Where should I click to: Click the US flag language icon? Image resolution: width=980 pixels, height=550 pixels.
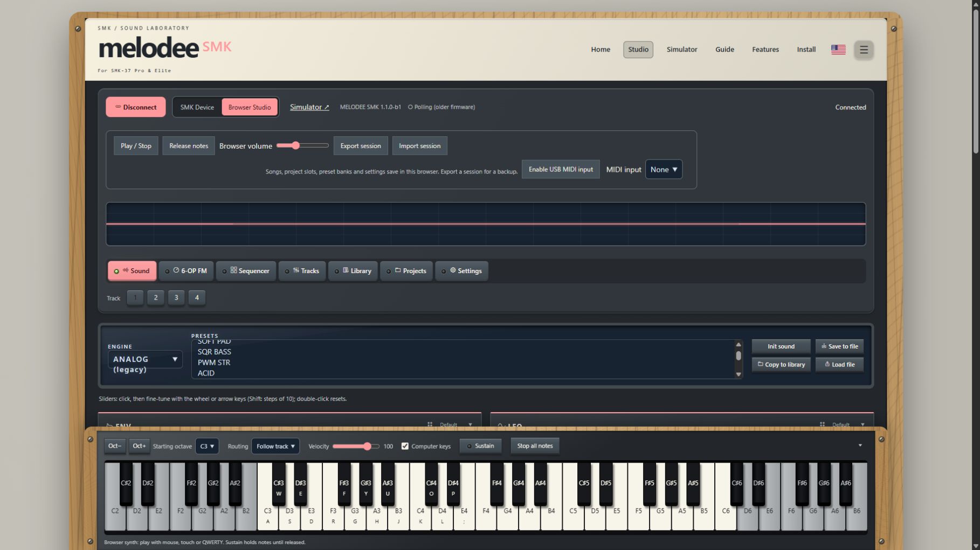click(838, 50)
